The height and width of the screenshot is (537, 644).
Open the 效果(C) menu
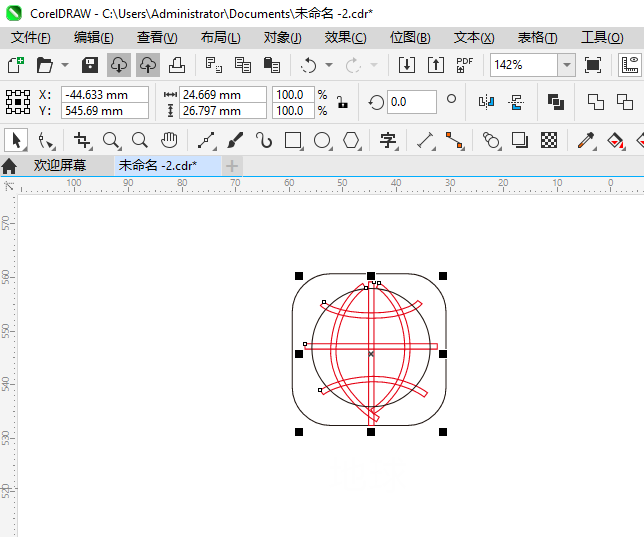pyautogui.click(x=345, y=37)
